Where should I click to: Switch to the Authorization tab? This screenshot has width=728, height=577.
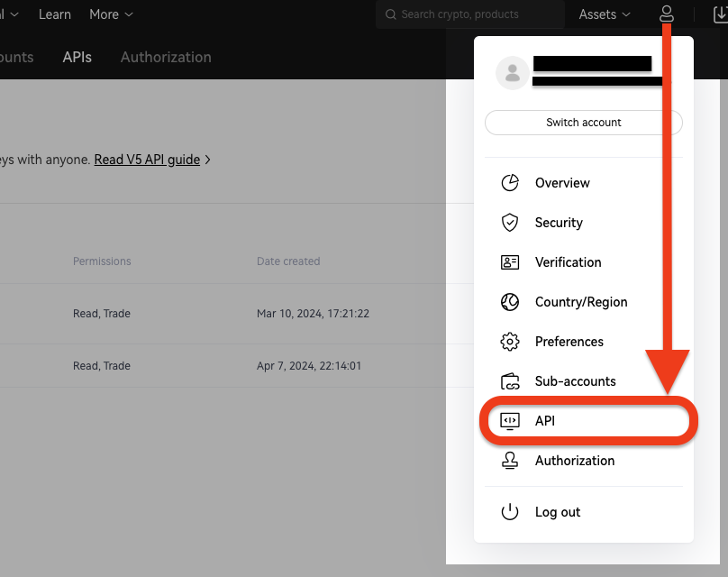[x=166, y=57]
